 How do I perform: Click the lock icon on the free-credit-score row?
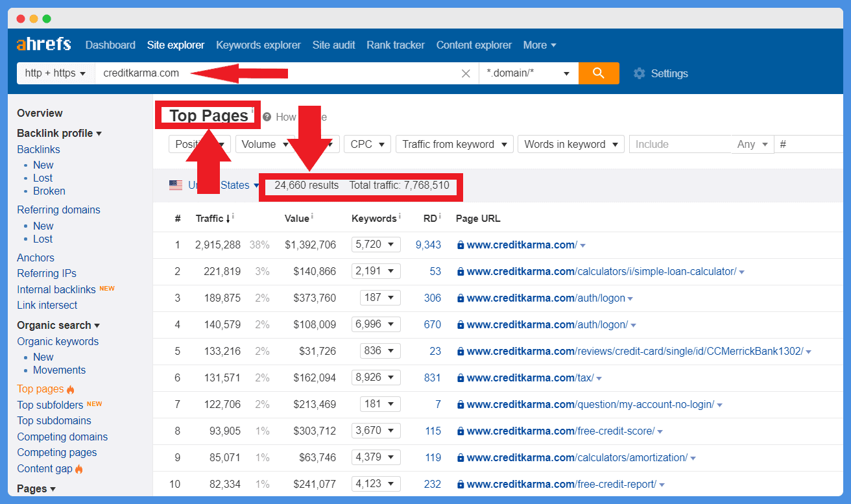pyautogui.click(x=461, y=431)
